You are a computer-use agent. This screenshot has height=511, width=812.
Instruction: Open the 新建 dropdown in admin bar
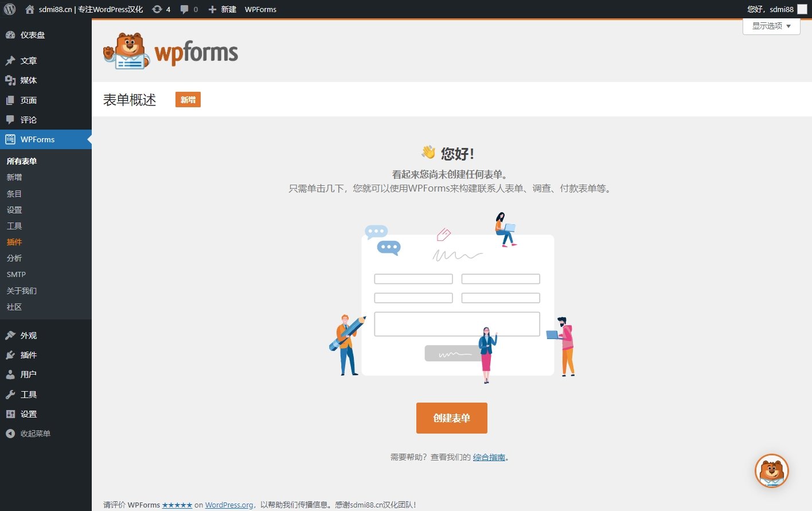[222, 9]
